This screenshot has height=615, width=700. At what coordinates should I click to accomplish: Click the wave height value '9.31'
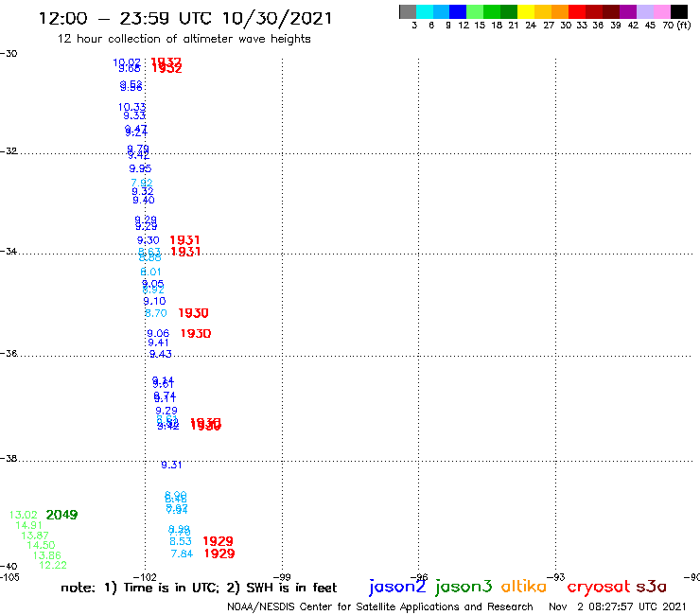pos(171,465)
